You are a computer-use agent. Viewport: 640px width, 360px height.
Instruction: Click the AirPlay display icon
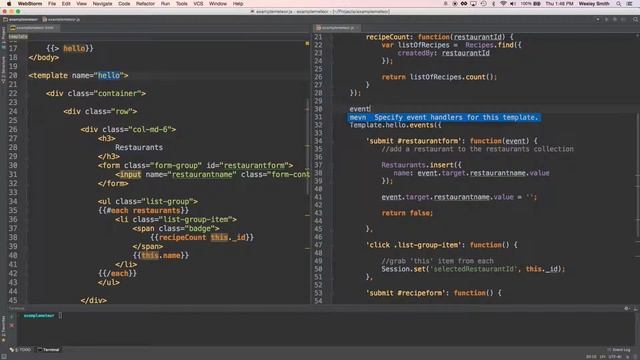pyautogui.click(x=473, y=4)
